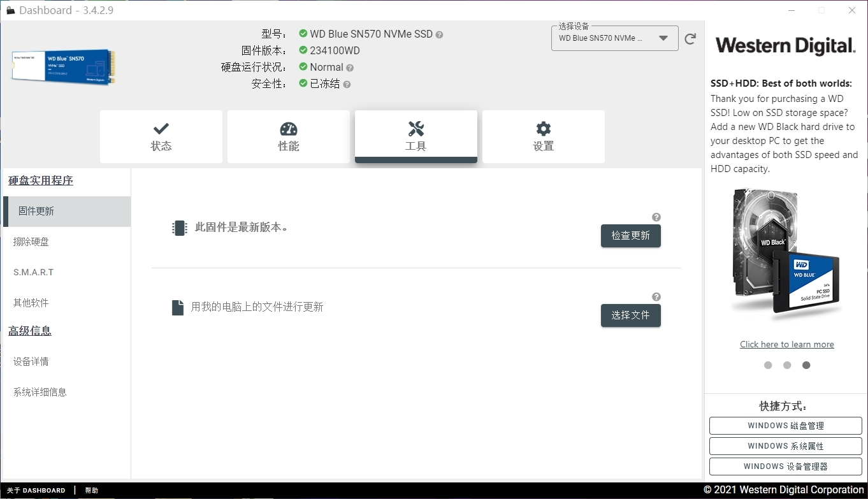
Task: Click the 硬盘实用程序 section heading
Action: pos(41,181)
